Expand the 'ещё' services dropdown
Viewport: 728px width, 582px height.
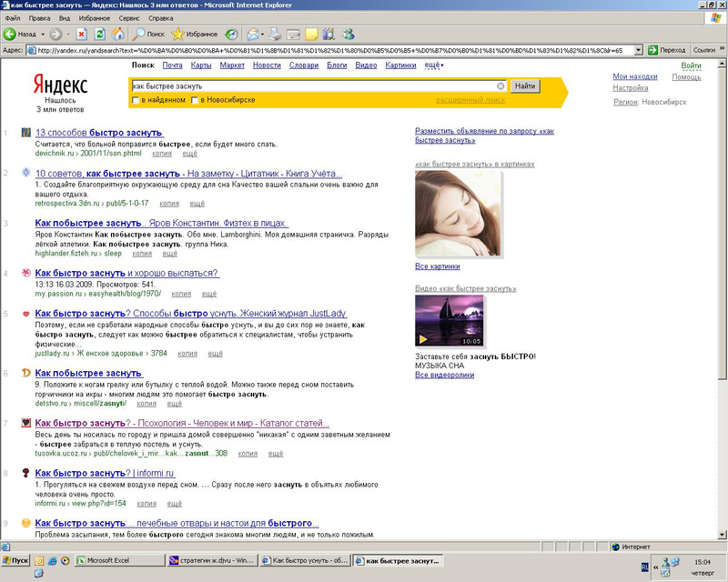point(434,65)
